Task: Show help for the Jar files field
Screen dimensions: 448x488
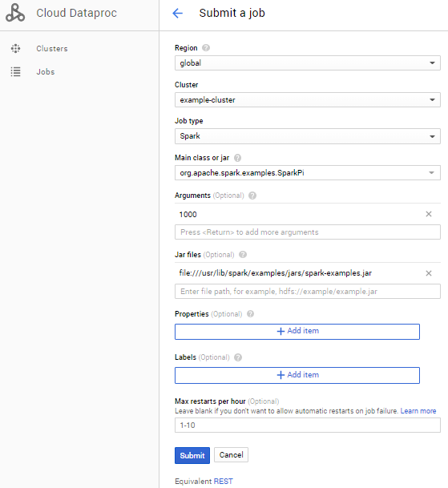Action: [x=243, y=255]
